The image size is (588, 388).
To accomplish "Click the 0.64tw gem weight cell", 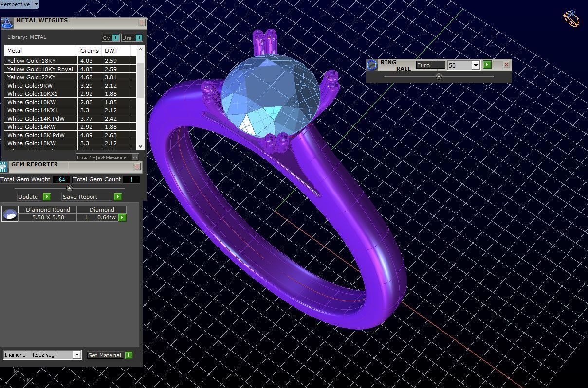I will [106, 217].
